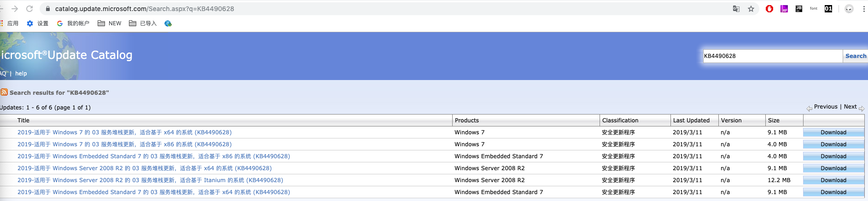Open the 已导入 bookmarks folder
Image resolution: width=868 pixels, height=201 pixels.
pyautogui.click(x=143, y=23)
